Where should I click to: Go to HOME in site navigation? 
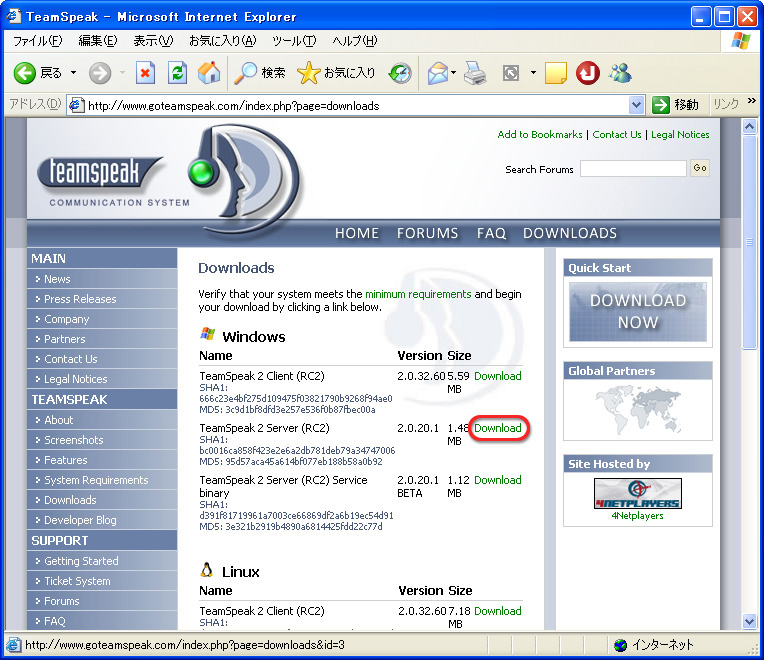point(357,233)
